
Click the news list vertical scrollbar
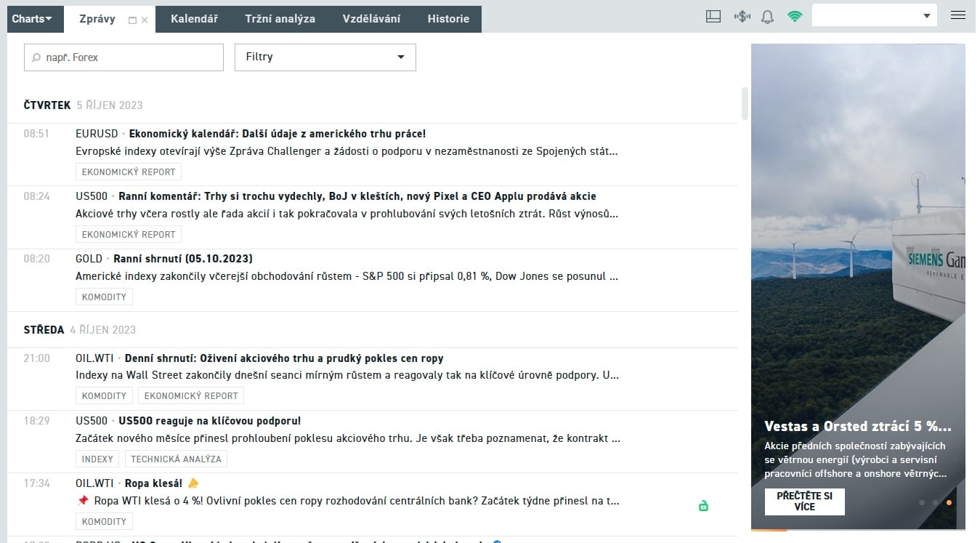744,103
